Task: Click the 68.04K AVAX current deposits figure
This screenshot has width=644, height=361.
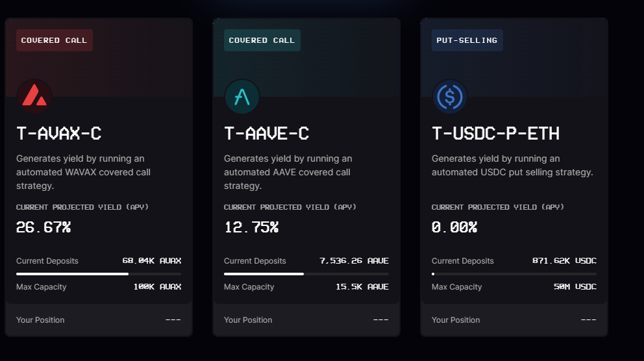Action: (151, 261)
